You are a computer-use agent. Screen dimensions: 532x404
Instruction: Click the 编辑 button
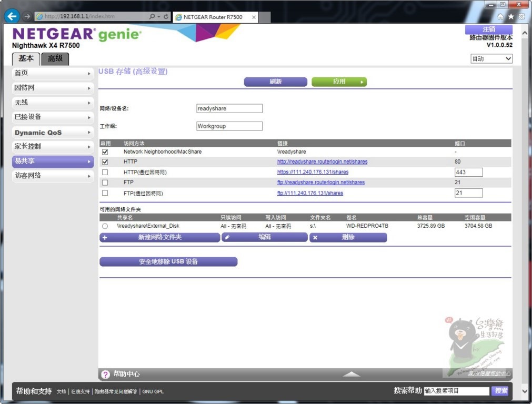tap(264, 237)
